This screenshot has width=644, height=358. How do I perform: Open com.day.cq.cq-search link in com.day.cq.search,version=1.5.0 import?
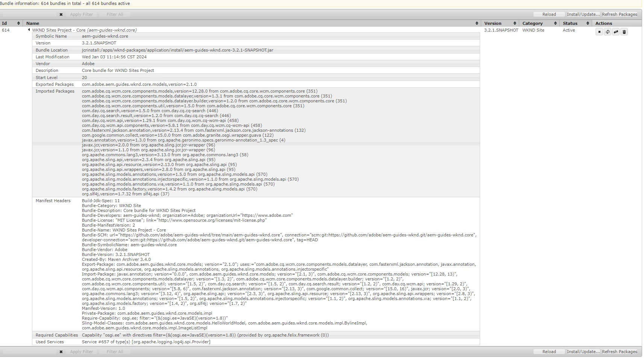click(x=189, y=111)
